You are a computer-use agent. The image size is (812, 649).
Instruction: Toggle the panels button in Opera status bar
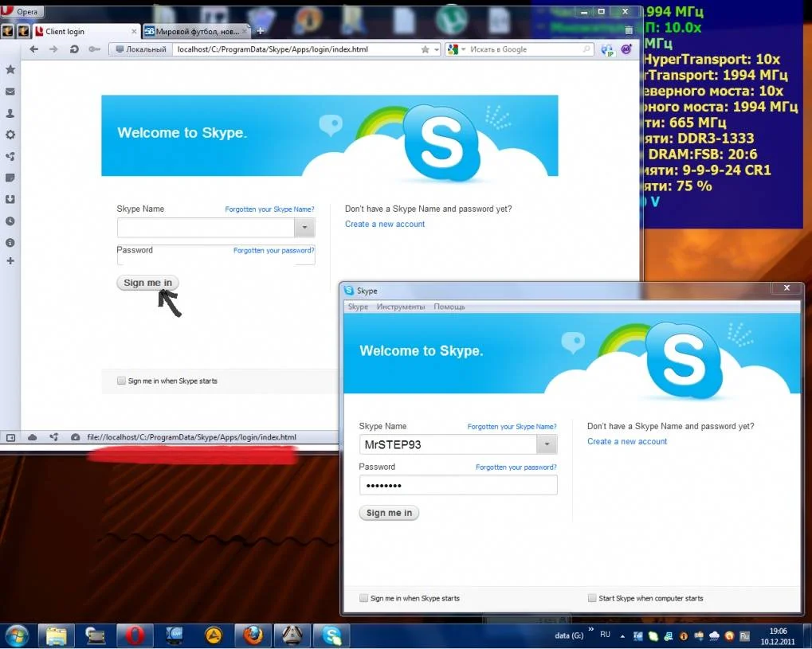(10, 437)
